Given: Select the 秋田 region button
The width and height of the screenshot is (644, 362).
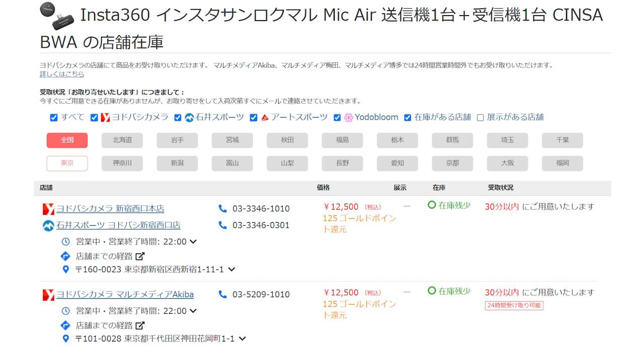Looking at the screenshot, I should point(287,140).
